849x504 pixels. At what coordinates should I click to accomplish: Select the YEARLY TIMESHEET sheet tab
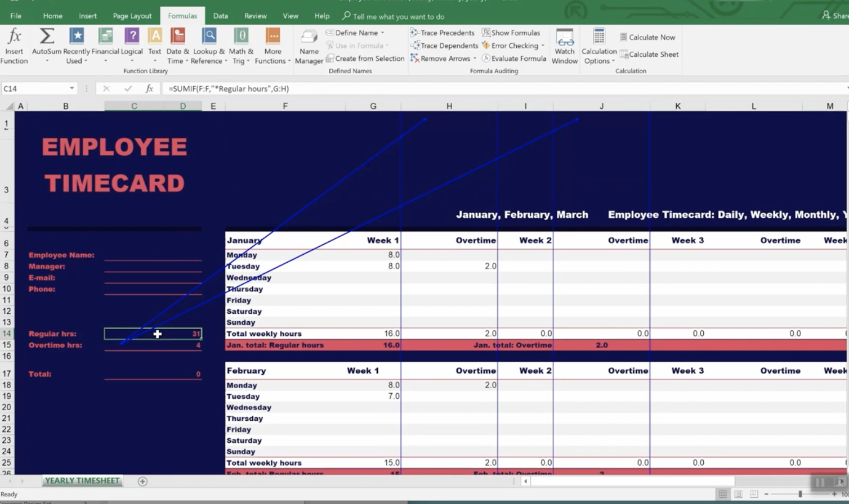(82, 481)
